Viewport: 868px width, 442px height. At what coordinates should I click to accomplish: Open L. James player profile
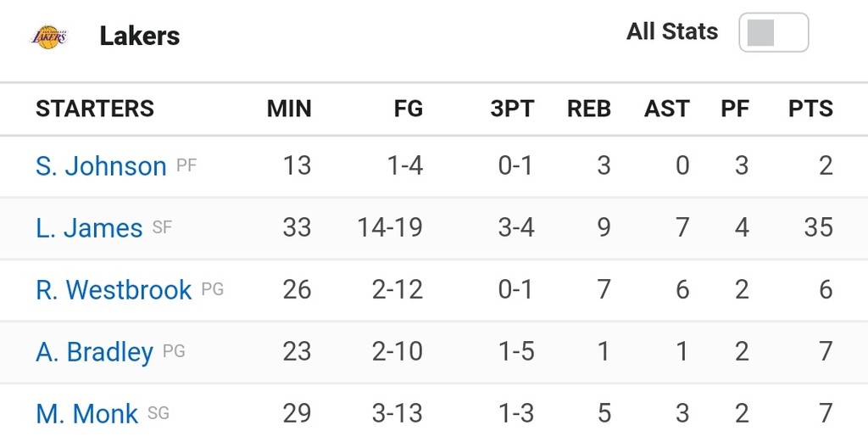pyautogui.click(x=89, y=227)
